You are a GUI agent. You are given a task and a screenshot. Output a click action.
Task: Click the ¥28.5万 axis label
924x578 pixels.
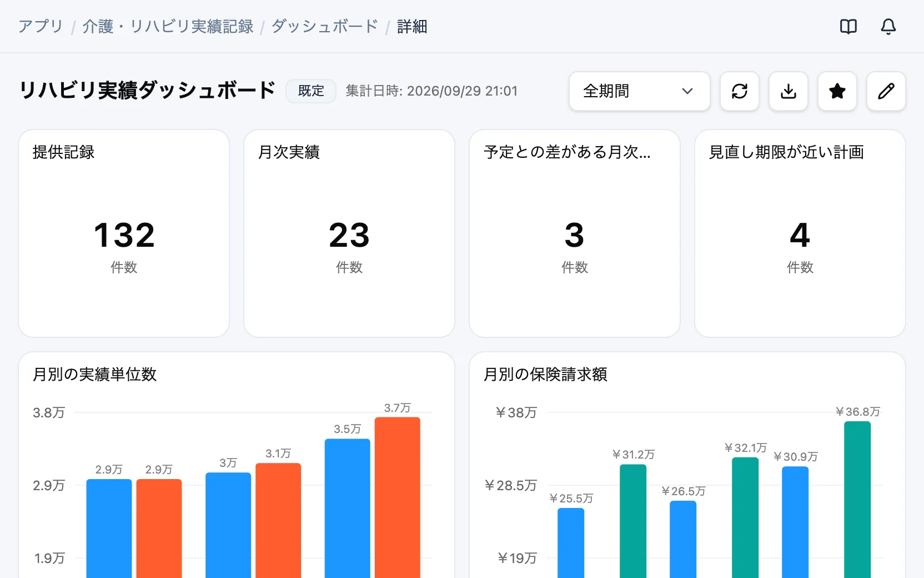click(511, 485)
